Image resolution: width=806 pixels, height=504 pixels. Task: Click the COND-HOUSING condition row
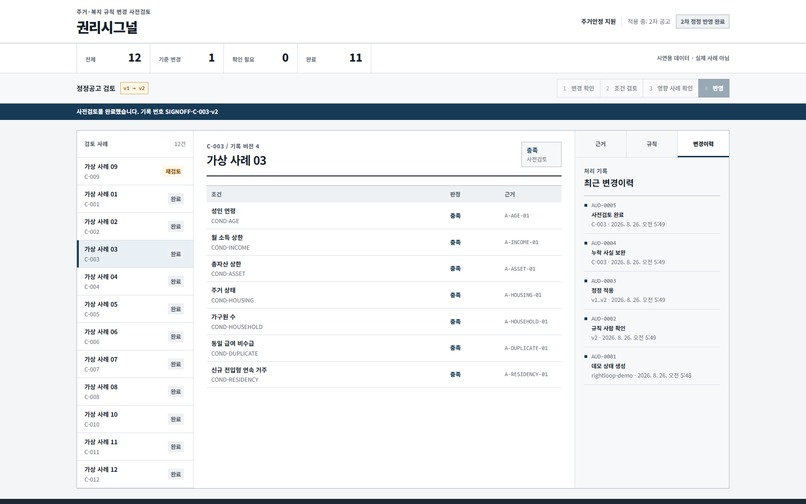[x=384, y=295]
